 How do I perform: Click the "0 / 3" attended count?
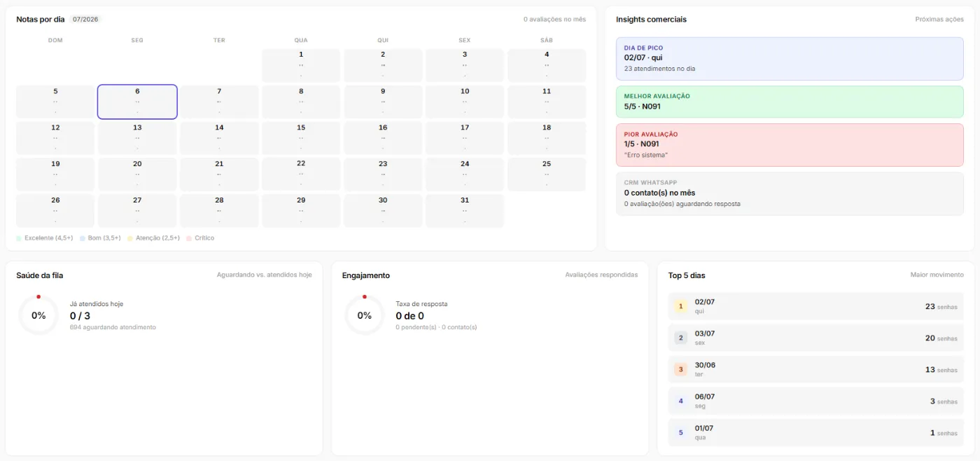pyautogui.click(x=80, y=316)
